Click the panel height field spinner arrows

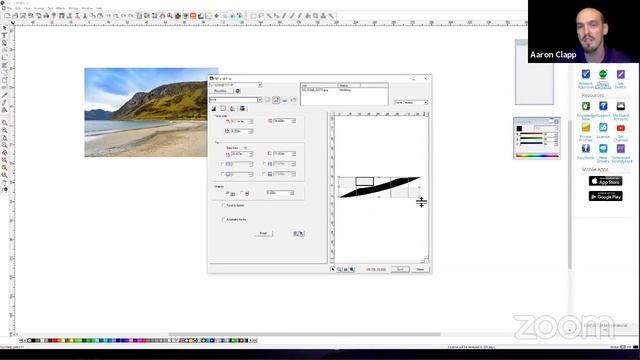[293, 121]
